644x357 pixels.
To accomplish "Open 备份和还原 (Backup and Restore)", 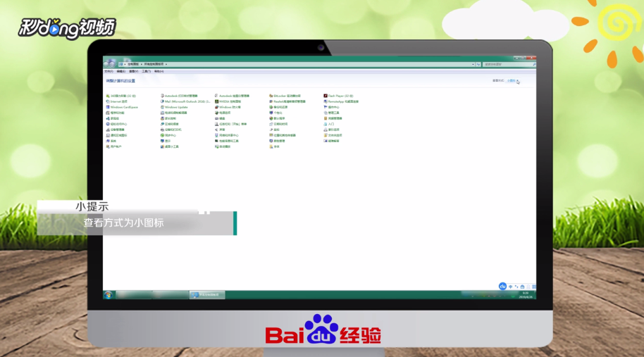I will (278, 107).
